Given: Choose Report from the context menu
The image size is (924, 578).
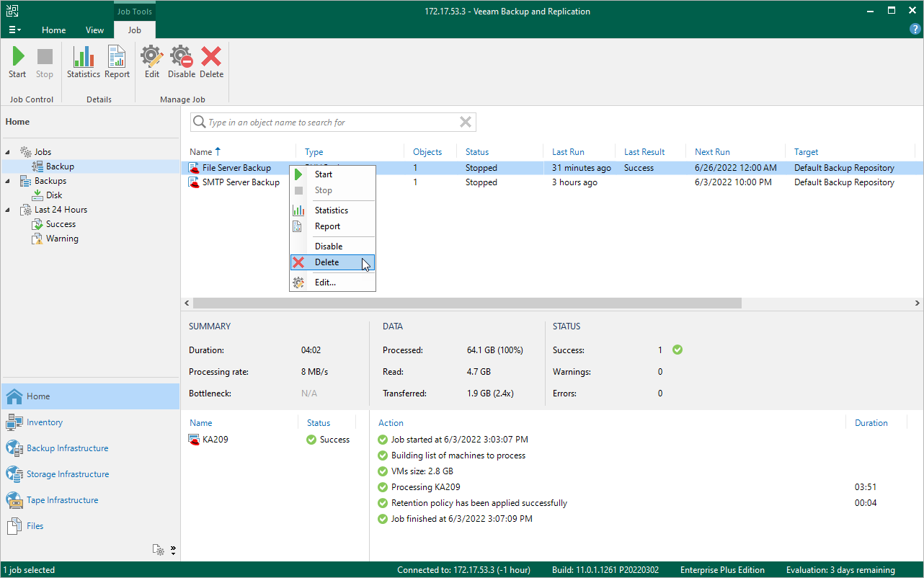Looking at the screenshot, I should [x=327, y=226].
